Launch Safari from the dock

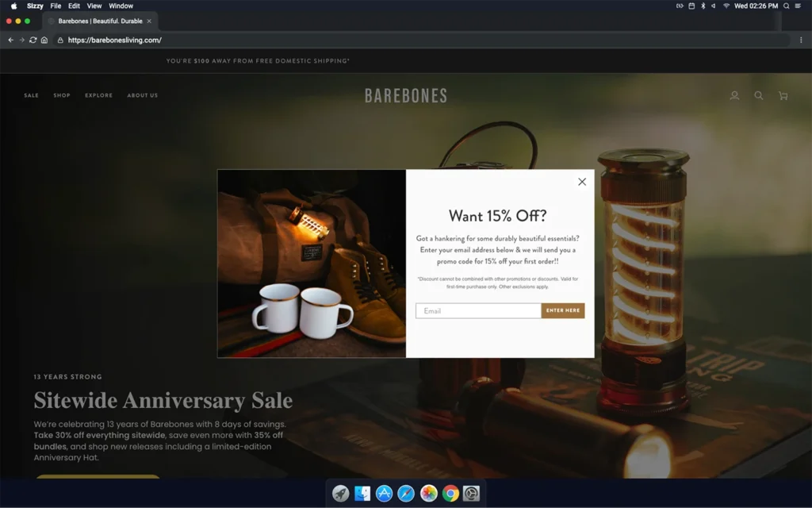pos(406,494)
